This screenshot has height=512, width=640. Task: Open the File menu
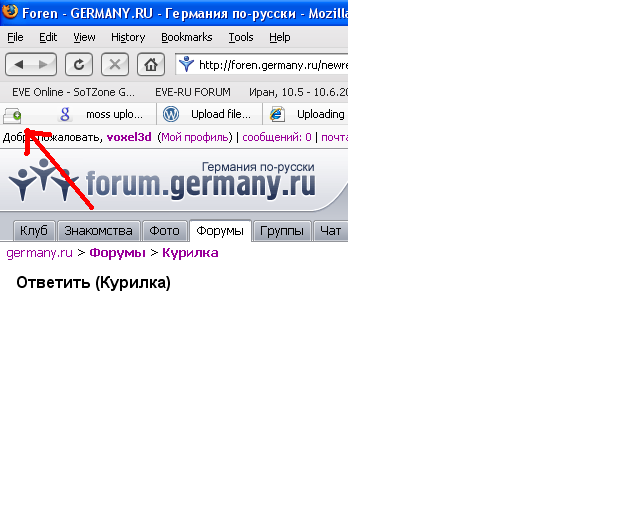point(15,37)
